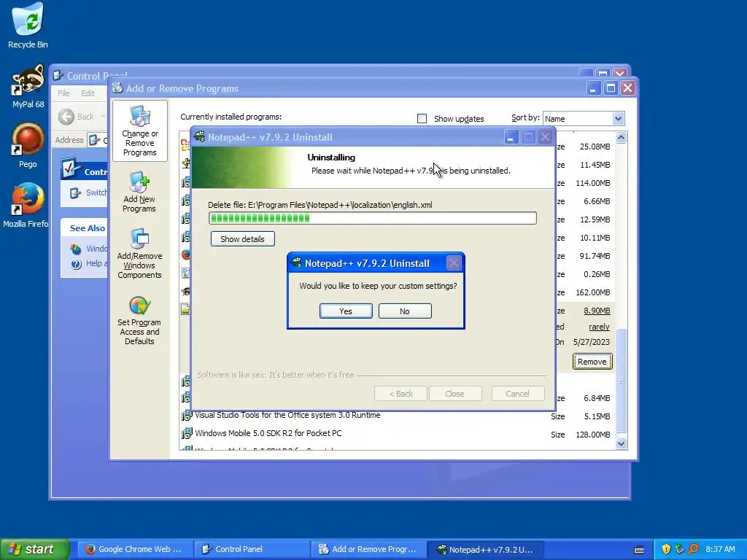The width and height of the screenshot is (747, 560).
Task: Open Set Program Access and Defaults
Action: tap(139, 320)
